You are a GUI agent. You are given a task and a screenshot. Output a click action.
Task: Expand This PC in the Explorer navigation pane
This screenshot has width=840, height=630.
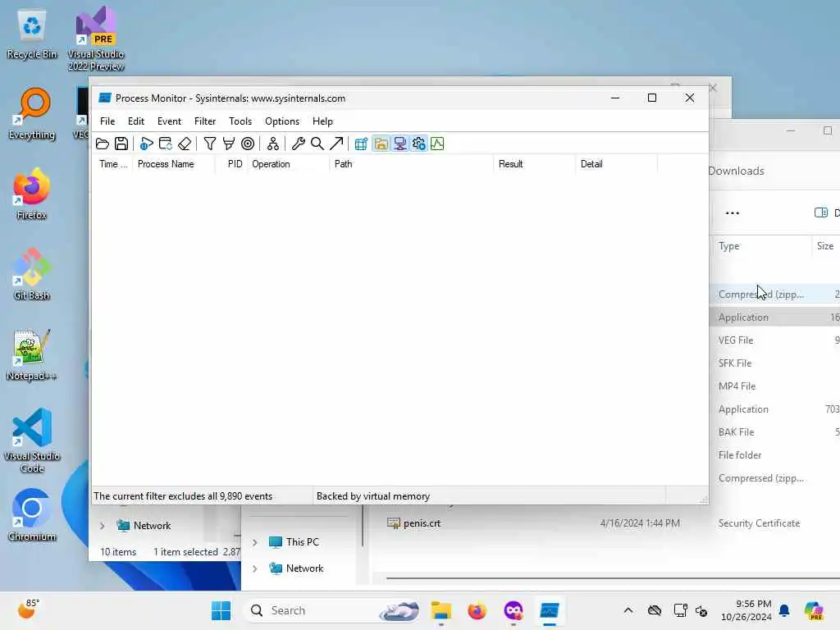coord(255,542)
